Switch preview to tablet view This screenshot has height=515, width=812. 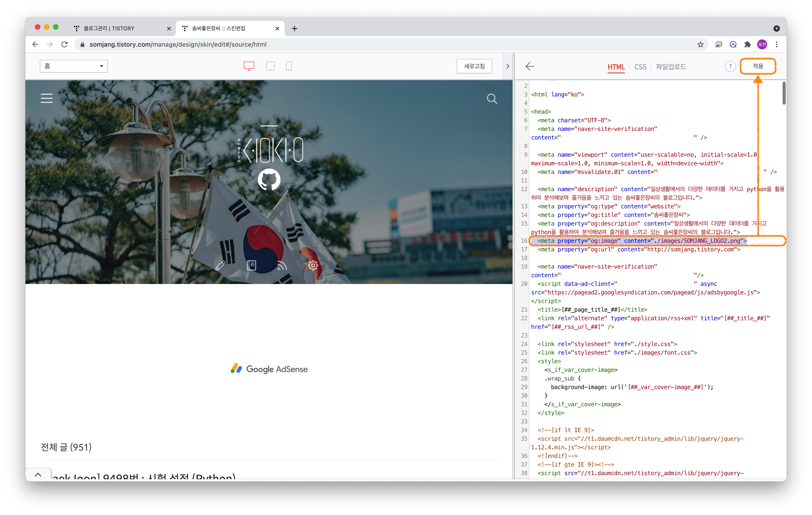coord(271,66)
